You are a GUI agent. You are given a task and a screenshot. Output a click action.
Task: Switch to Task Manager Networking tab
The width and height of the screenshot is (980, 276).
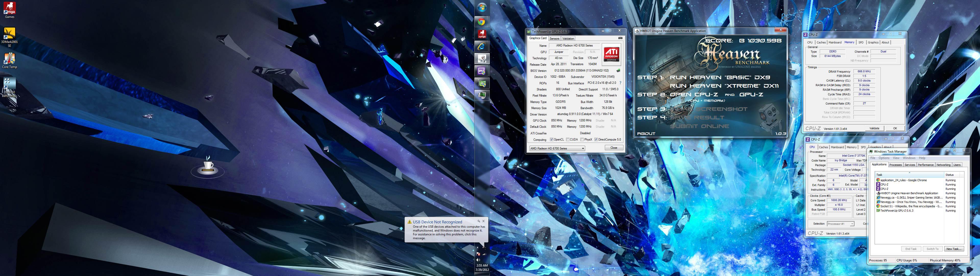coord(943,165)
